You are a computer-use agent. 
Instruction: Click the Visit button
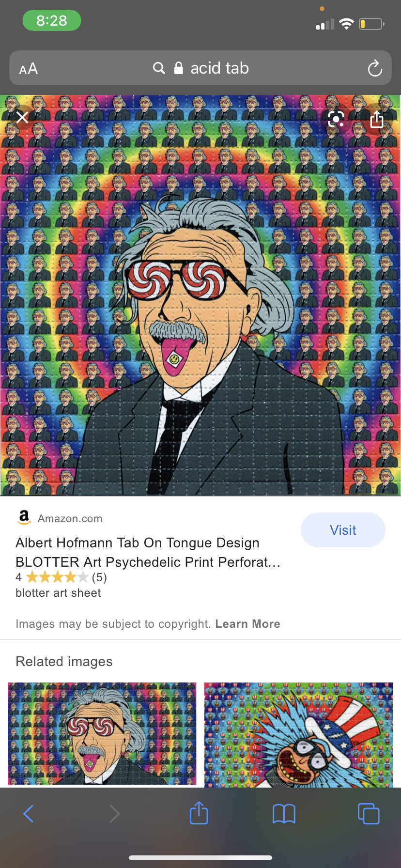[x=343, y=530]
